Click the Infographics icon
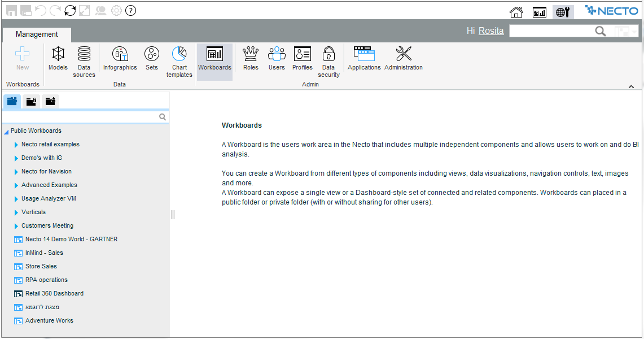Image resolution: width=644 pixels, height=339 pixels. [x=120, y=59]
